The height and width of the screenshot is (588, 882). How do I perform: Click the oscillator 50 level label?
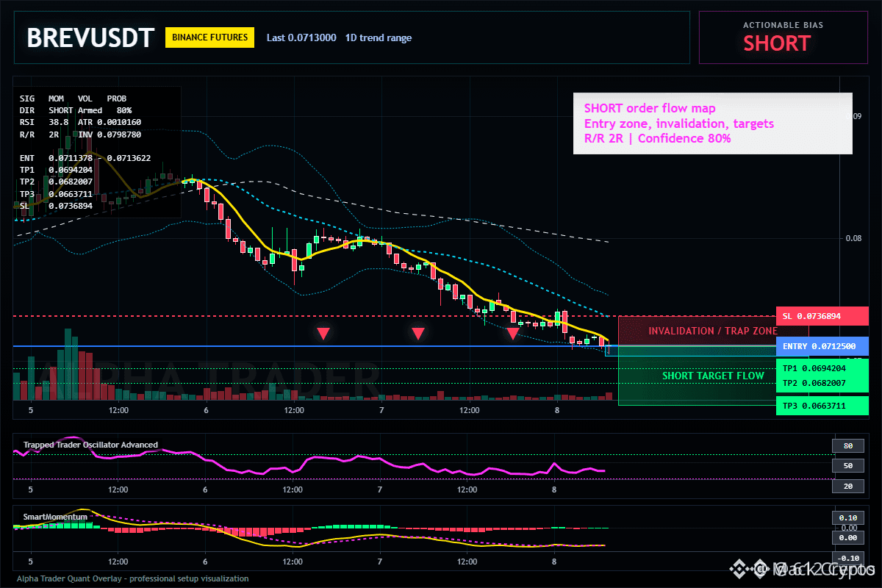click(847, 466)
